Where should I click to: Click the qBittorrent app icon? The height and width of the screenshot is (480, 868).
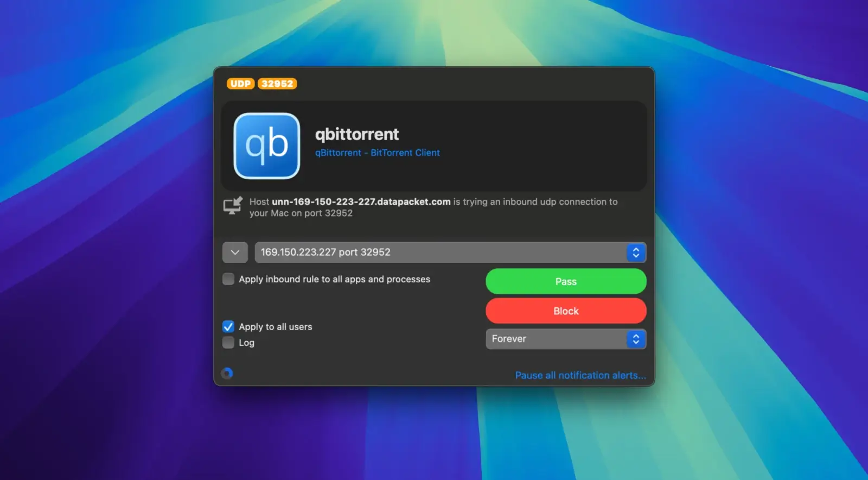click(266, 146)
